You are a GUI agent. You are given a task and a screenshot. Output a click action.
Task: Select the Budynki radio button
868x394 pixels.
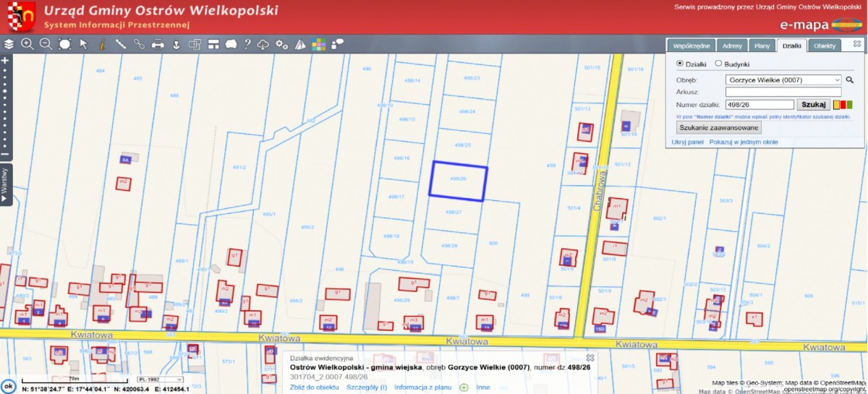(718, 64)
